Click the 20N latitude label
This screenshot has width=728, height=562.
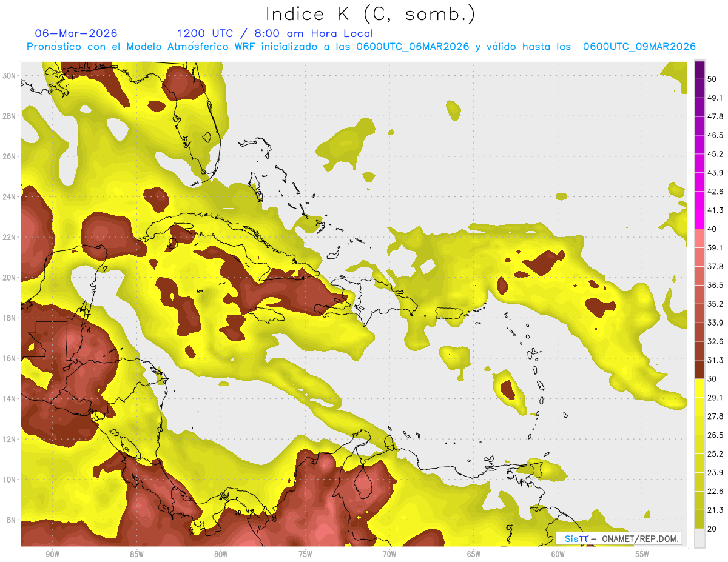9,278
